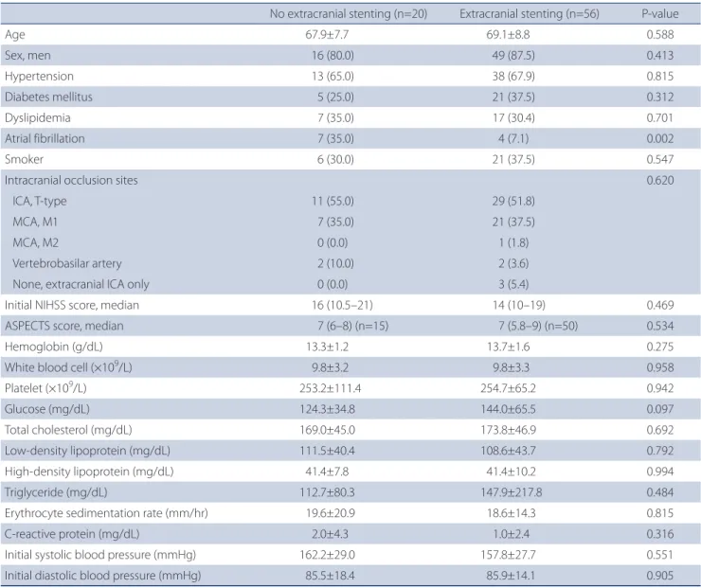The width and height of the screenshot is (701, 588).
Task: Select 'Intracranial occlusion sites' row label
Action: 71,180
